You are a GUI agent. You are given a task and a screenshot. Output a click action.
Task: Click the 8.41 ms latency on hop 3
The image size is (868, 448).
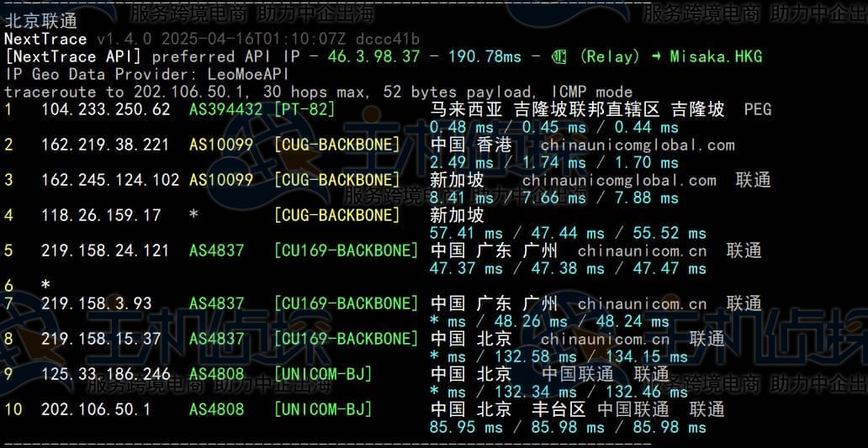(462, 198)
